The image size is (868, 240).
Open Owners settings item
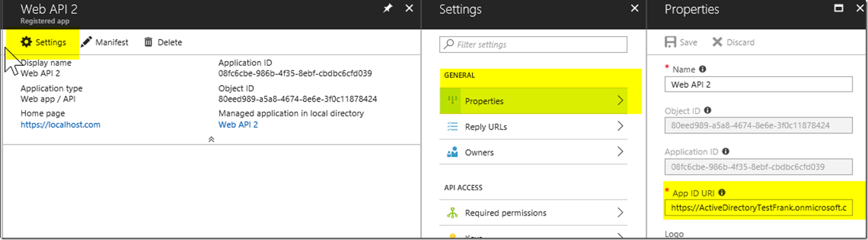click(533, 152)
